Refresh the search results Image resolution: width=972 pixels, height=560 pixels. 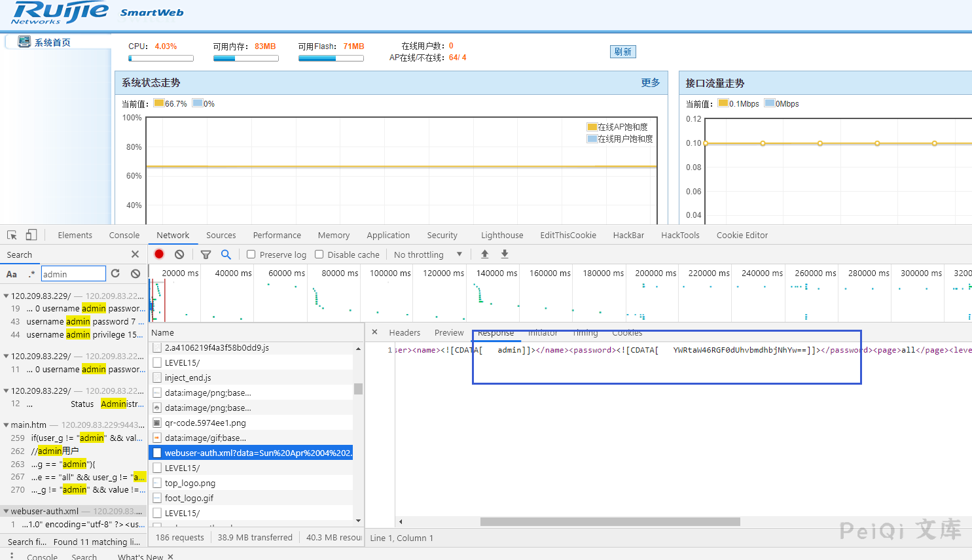point(116,273)
